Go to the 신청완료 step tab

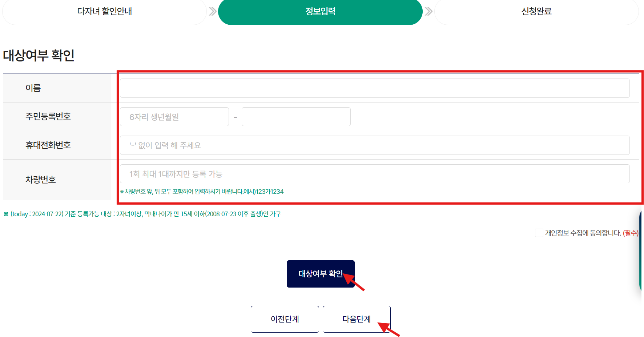536,11
